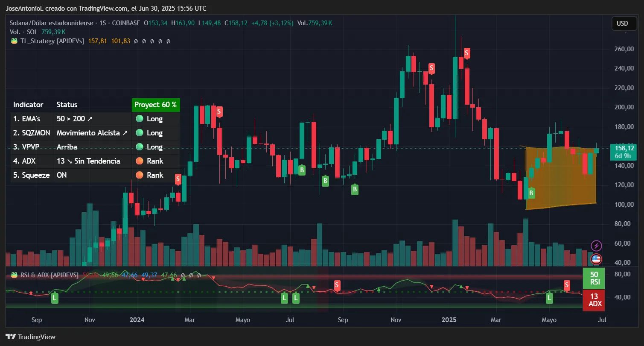Click the S marker in RSI pane, August 2024
The image size is (644, 346).
click(x=337, y=285)
